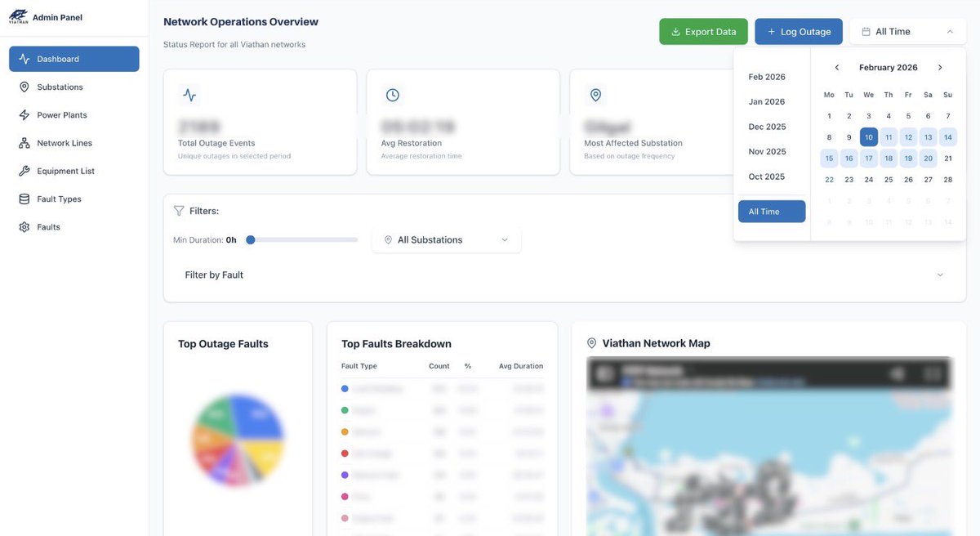Pick February 21 in the calendar

(947, 159)
